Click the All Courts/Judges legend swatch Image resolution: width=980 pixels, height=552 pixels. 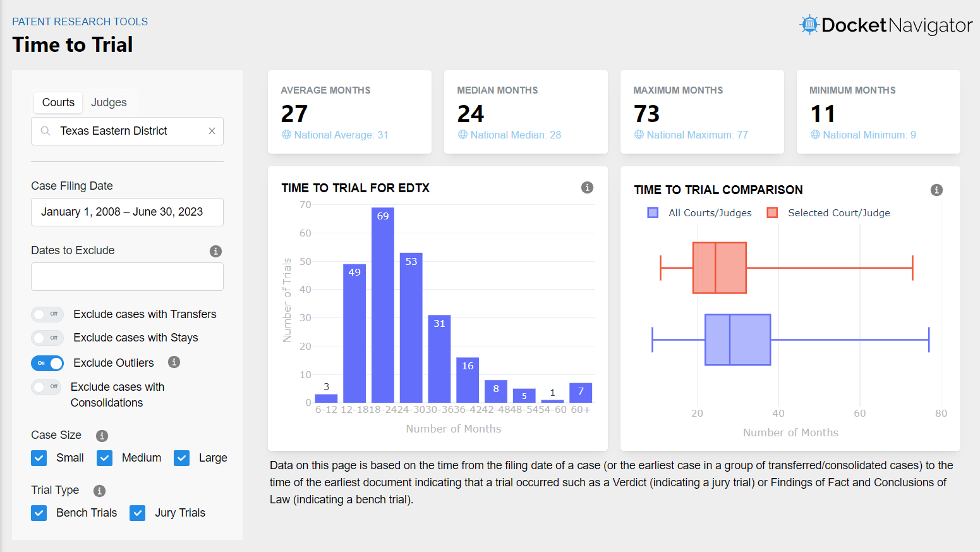[x=653, y=212]
